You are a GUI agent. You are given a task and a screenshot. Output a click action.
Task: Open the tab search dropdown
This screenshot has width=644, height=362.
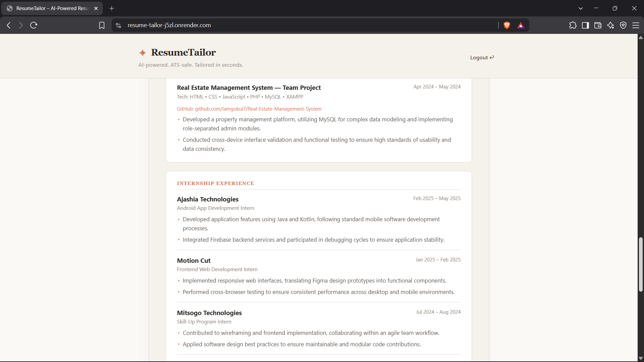581,8
